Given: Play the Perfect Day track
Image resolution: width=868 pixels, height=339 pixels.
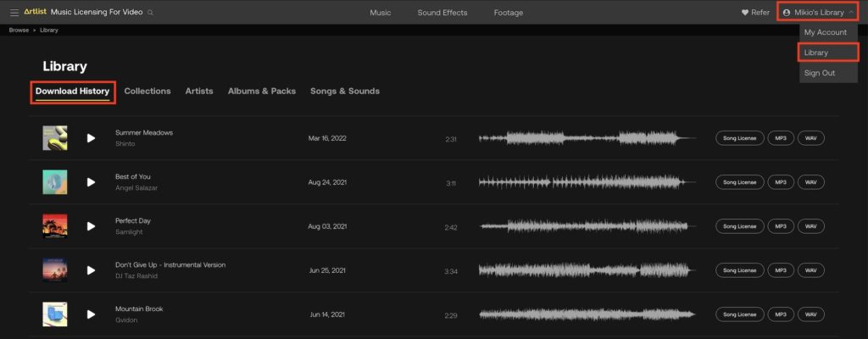Looking at the screenshot, I should (x=91, y=226).
